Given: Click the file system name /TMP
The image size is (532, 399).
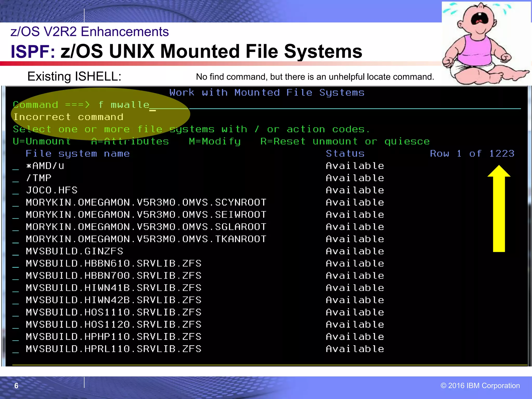Looking at the screenshot, I should (x=38, y=178).
